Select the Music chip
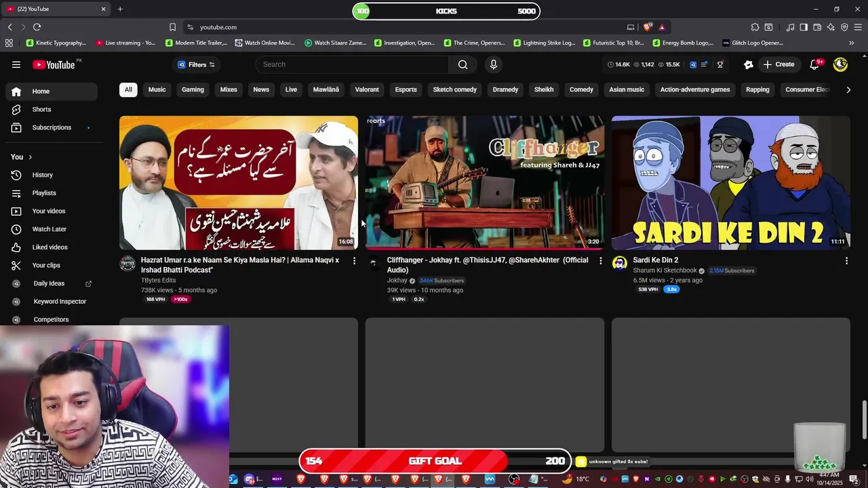Screen dimensions: 868x488 click(x=157, y=89)
